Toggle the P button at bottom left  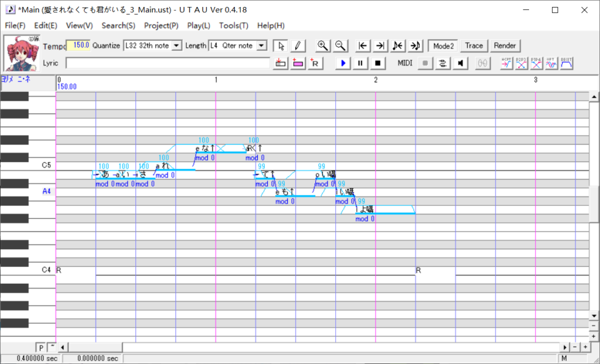(41, 348)
